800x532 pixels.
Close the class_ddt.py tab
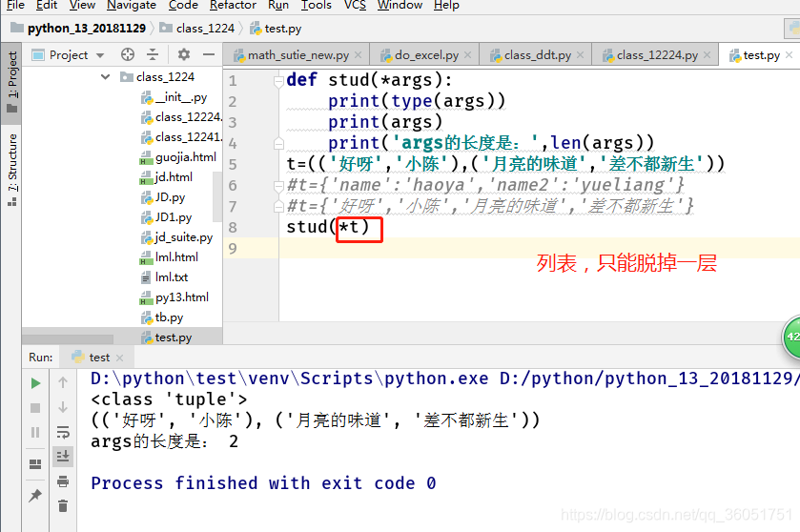point(580,54)
